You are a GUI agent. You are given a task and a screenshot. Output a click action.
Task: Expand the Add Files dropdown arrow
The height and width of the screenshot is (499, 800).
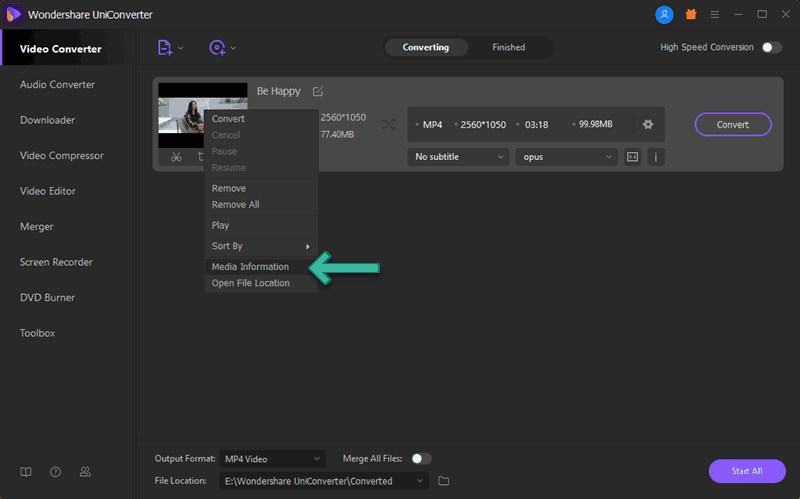(x=181, y=48)
